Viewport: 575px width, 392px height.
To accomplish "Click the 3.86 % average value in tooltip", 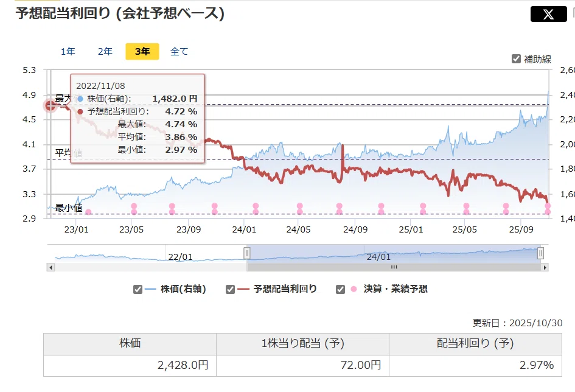I will [x=181, y=137].
